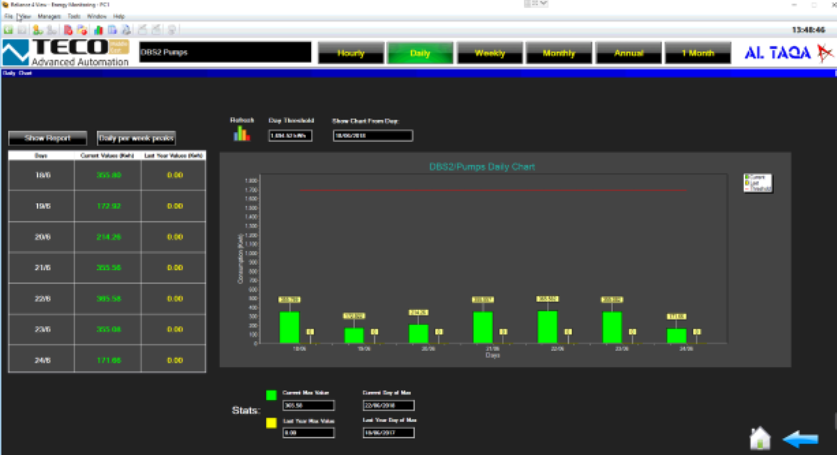Click the first green toolbar icon

tap(7, 30)
